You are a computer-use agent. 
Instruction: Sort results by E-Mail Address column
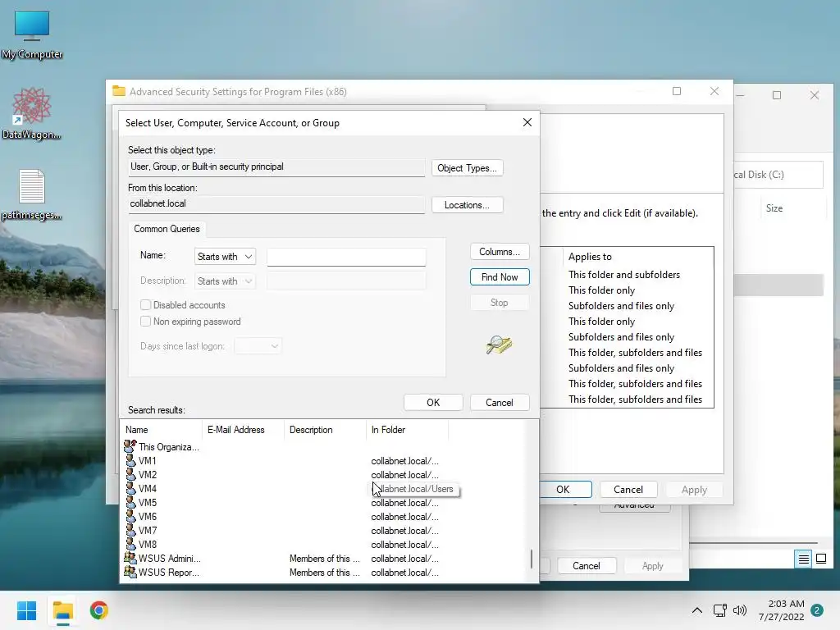click(x=243, y=430)
